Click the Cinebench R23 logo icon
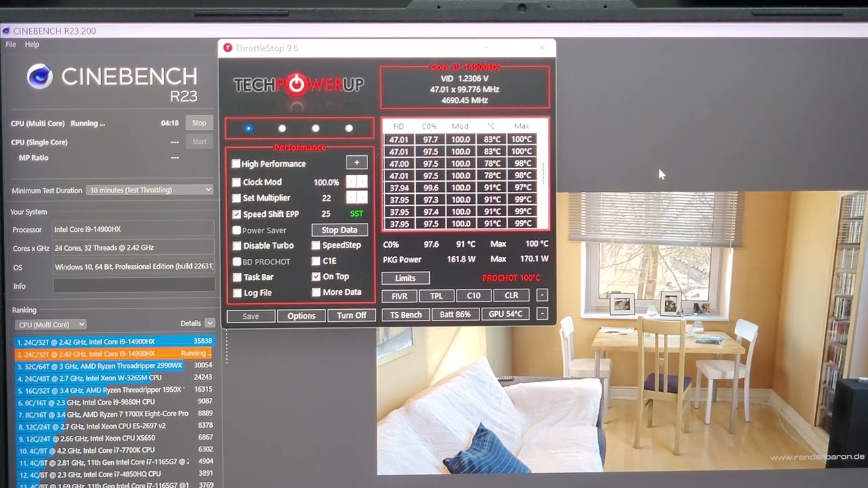868x488 pixels. click(40, 77)
